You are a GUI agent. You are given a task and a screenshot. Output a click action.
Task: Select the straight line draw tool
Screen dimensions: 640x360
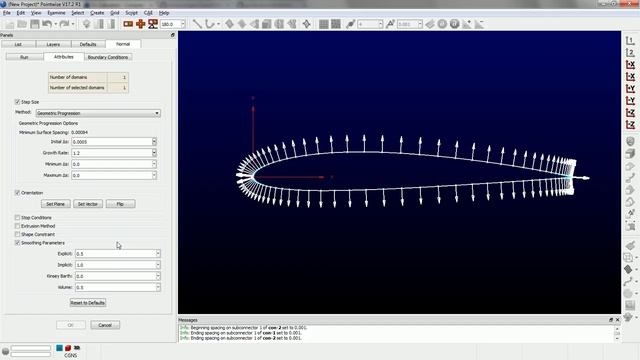pos(197,24)
